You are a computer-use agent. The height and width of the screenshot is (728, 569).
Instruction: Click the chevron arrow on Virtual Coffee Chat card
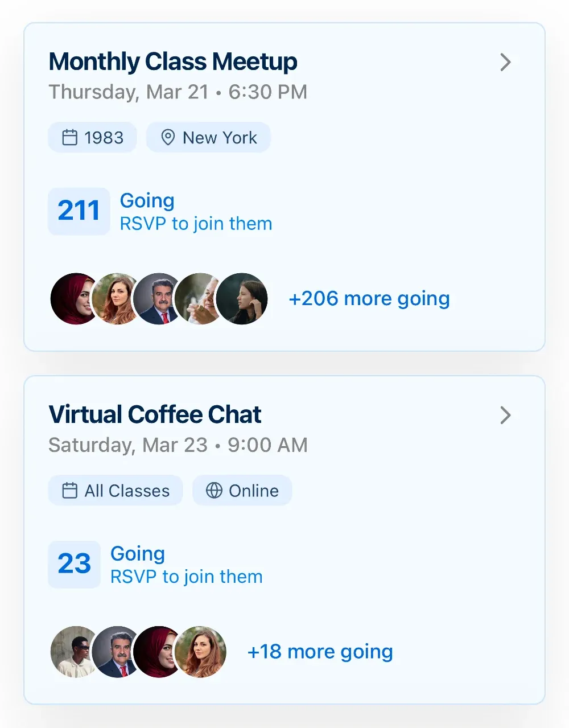point(505,416)
